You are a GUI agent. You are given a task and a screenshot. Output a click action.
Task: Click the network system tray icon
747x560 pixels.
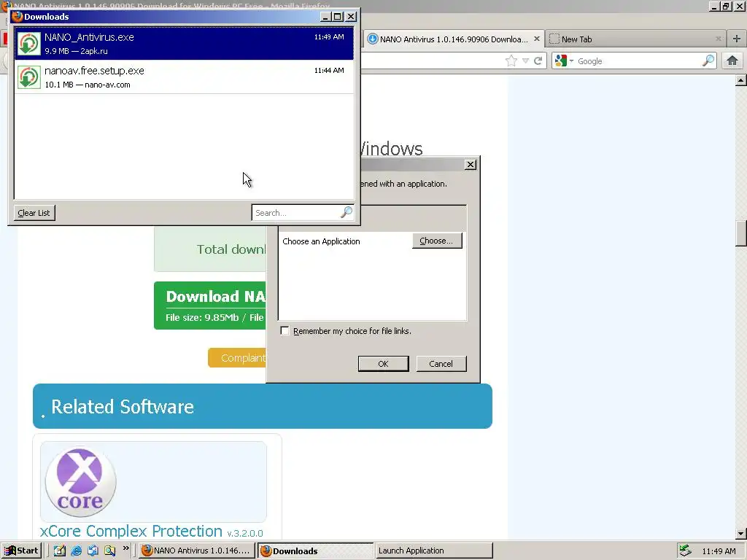[x=685, y=551]
